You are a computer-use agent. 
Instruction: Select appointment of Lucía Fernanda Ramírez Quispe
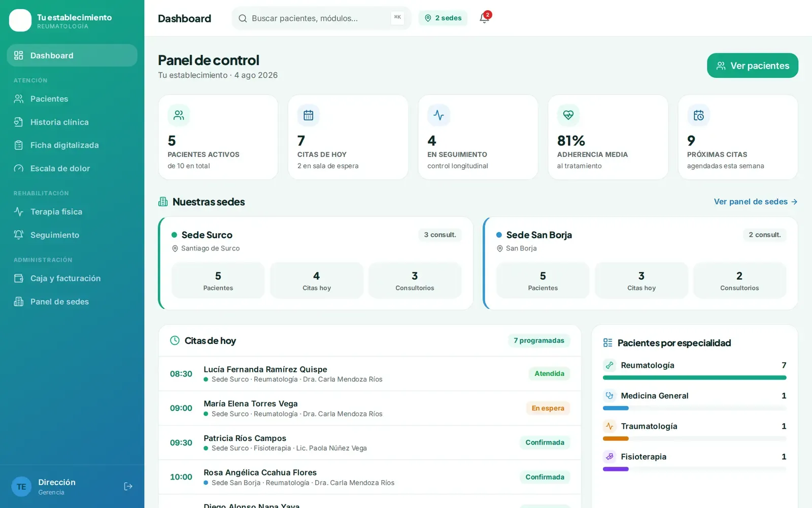369,374
